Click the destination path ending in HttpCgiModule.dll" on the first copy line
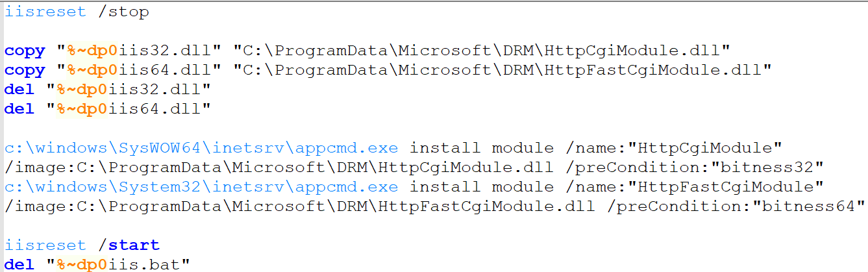The height and width of the screenshot is (272, 868). 482,51
